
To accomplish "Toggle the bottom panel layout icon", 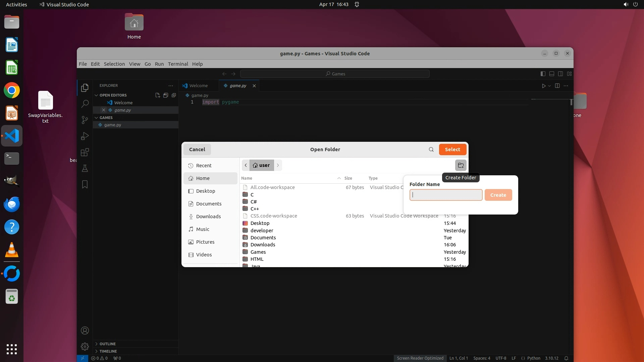I will pos(552,74).
